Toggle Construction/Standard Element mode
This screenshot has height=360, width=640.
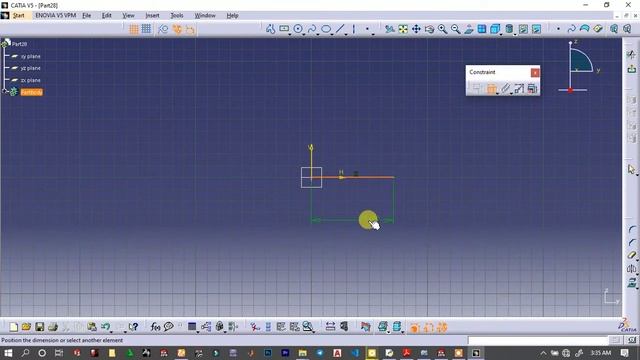click(x=163, y=29)
